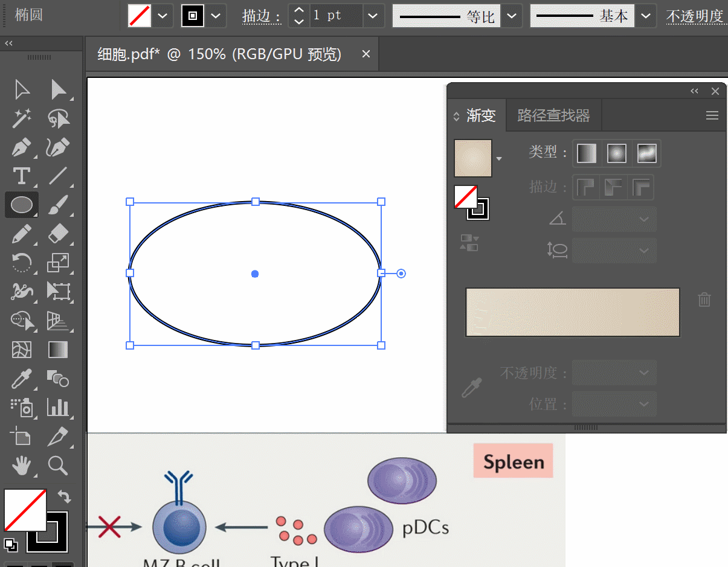728x567 pixels.
Task: Close the 细胞.pdf document tab
Action: pos(366,54)
